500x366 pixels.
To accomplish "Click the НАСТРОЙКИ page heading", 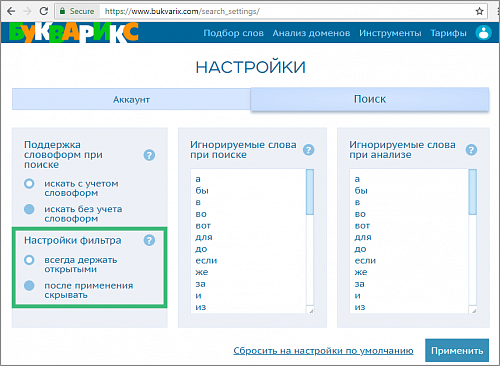I will click(x=250, y=67).
